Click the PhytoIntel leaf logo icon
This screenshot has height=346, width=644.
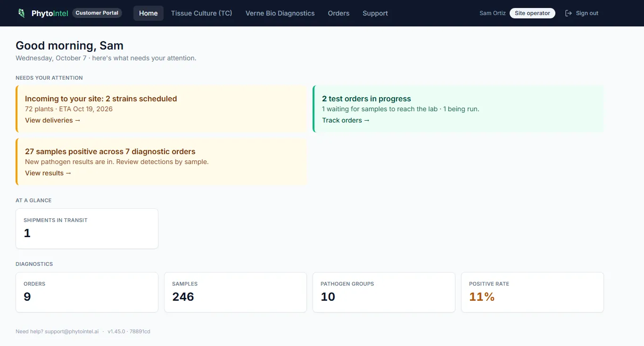click(21, 13)
